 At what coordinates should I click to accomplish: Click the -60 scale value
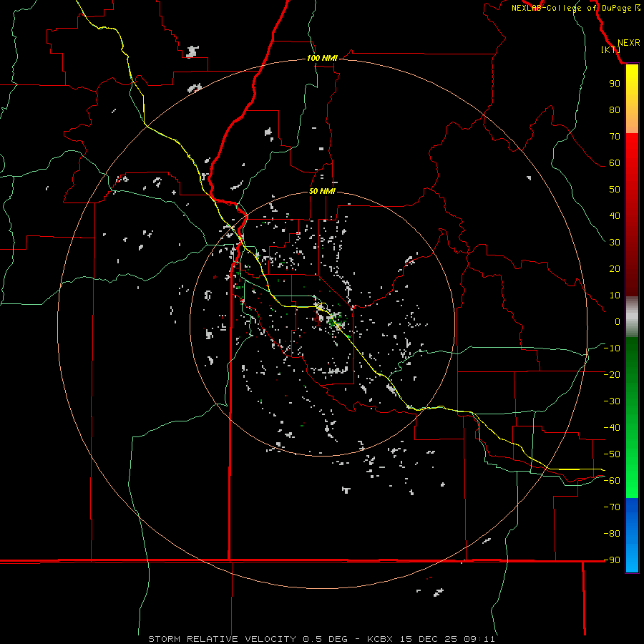click(x=612, y=481)
